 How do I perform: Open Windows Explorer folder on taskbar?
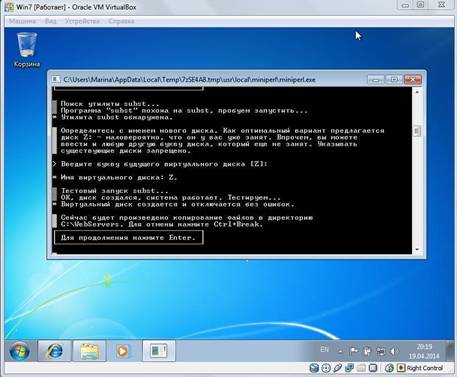(89, 351)
